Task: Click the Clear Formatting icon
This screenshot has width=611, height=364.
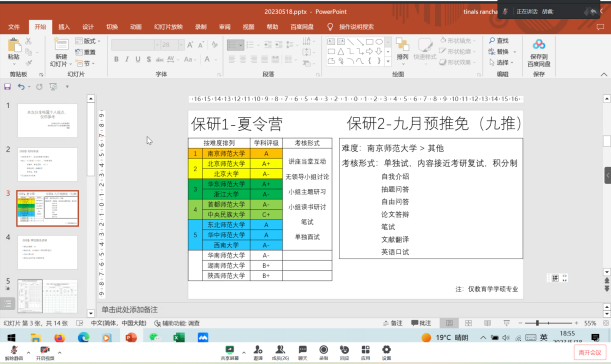Action: click(x=214, y=45)
